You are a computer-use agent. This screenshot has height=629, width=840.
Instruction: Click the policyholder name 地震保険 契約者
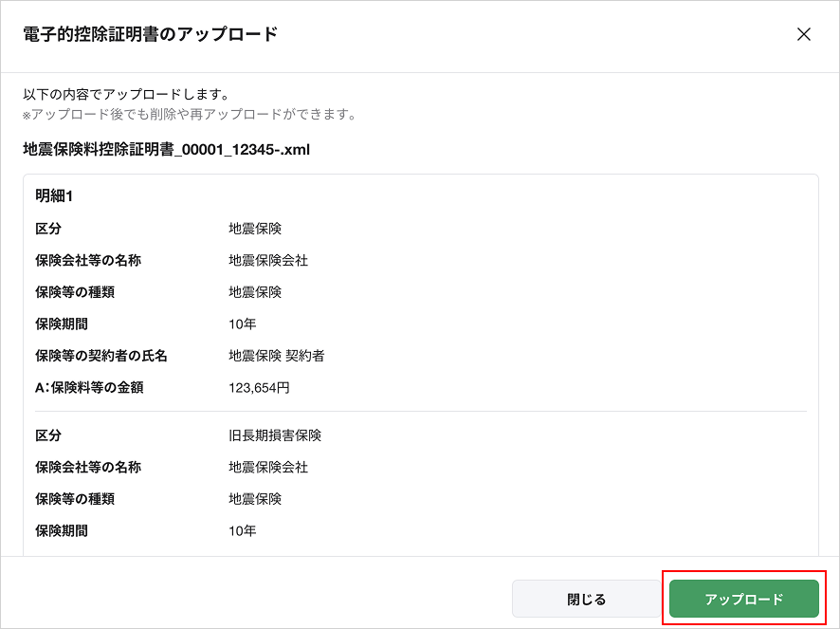[277, 356]
